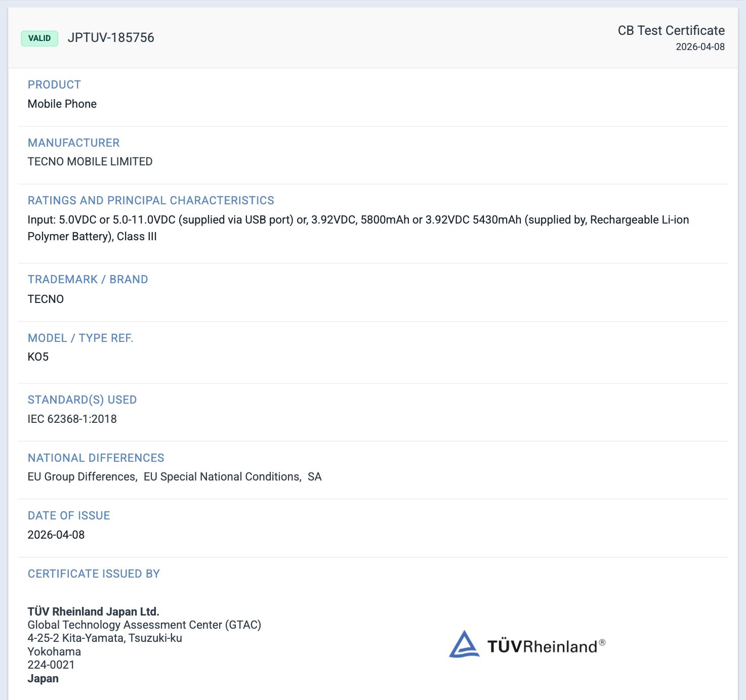Click the PRODUCT section label
Image resolution: width=746 pixels, height=700 pixels.
[x=54, y=84]
